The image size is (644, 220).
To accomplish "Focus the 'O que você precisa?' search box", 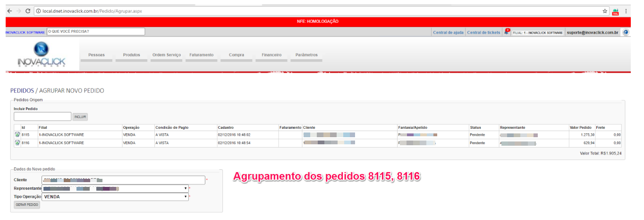I will pyautogui.click(x=95, y=32).
